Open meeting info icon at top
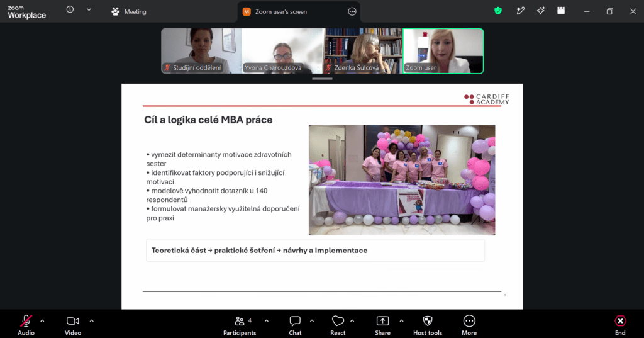The width and height of the screenshot is (644, 338). [x=70, y=9]
